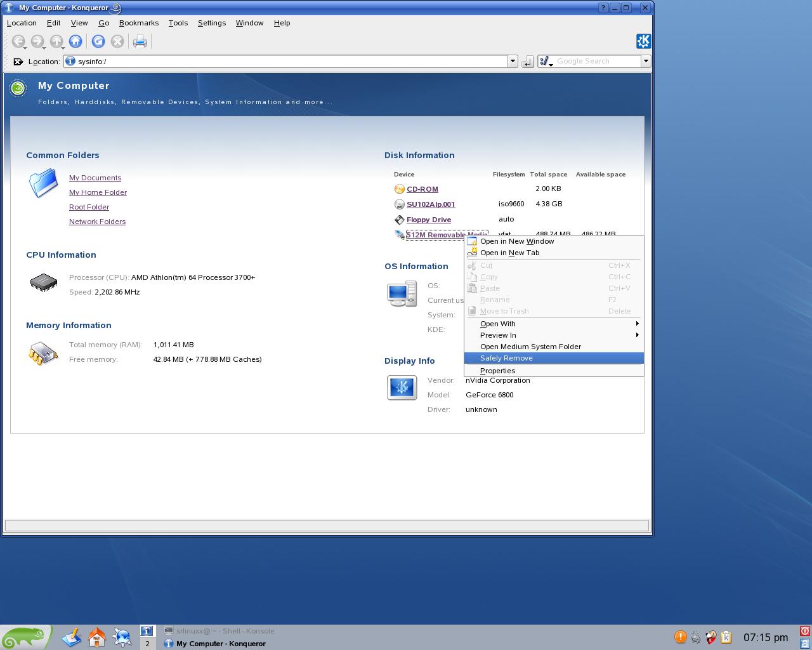The height and width of the screenshot is (650, 812).
Task: Open the Bookmarks menu
Action: coord(139,23)
